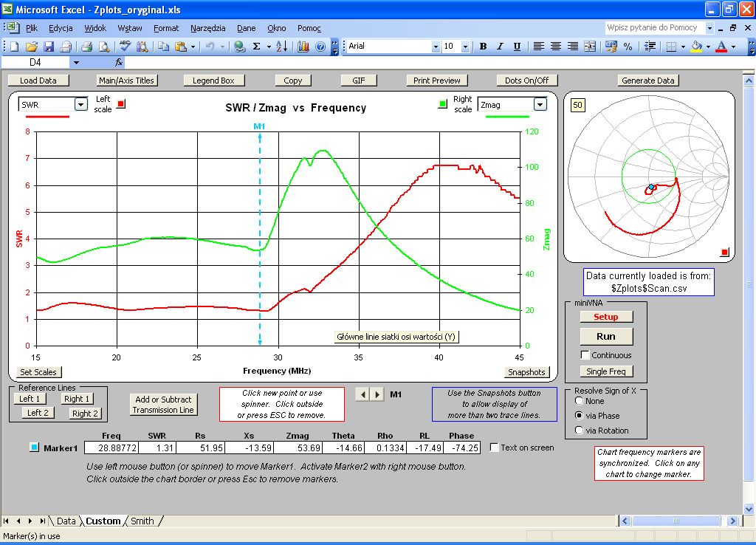This screenshot has height=545, width=756.
Task: Click the Sort Ascending A-Z icon
Action: pyautogui.click(x=281, y=47)
